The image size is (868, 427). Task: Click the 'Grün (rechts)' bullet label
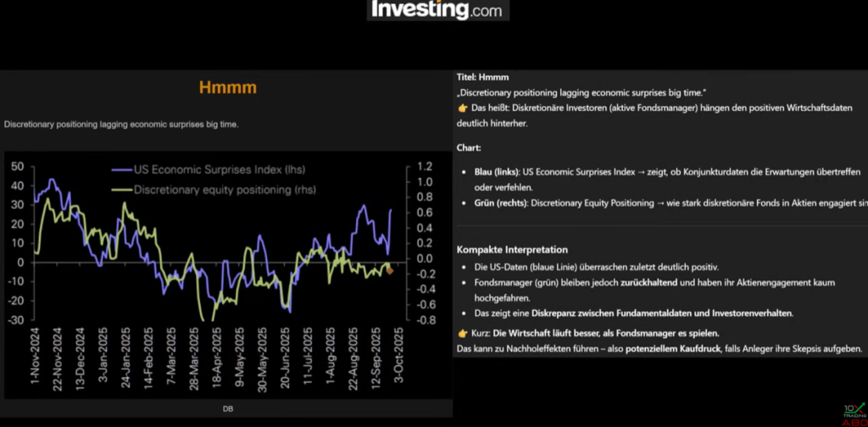499,202
